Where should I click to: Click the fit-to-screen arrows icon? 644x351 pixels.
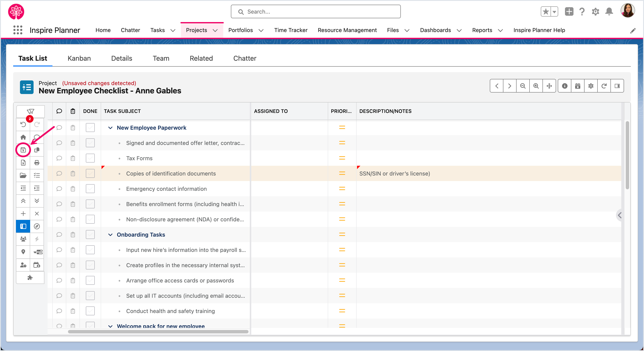[x=549, y=86]
